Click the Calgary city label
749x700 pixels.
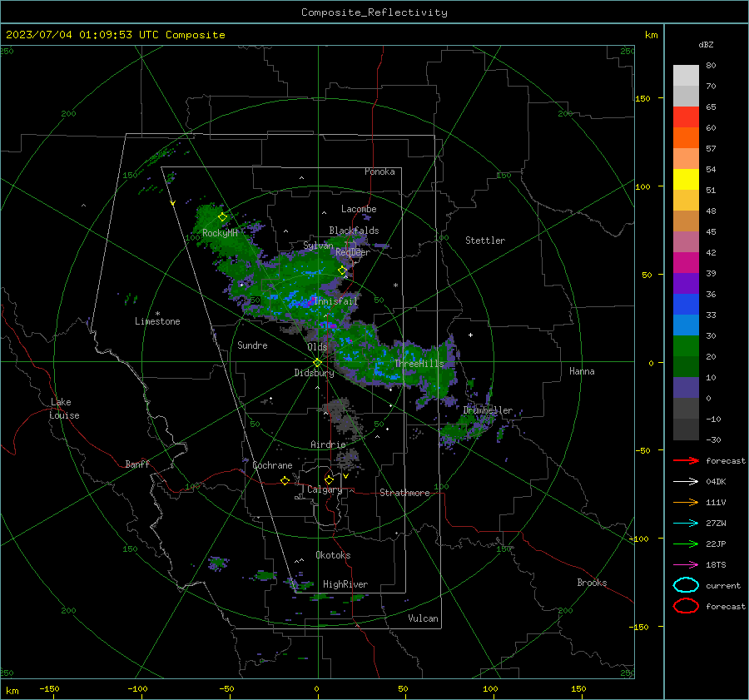(x=325, y=489)
